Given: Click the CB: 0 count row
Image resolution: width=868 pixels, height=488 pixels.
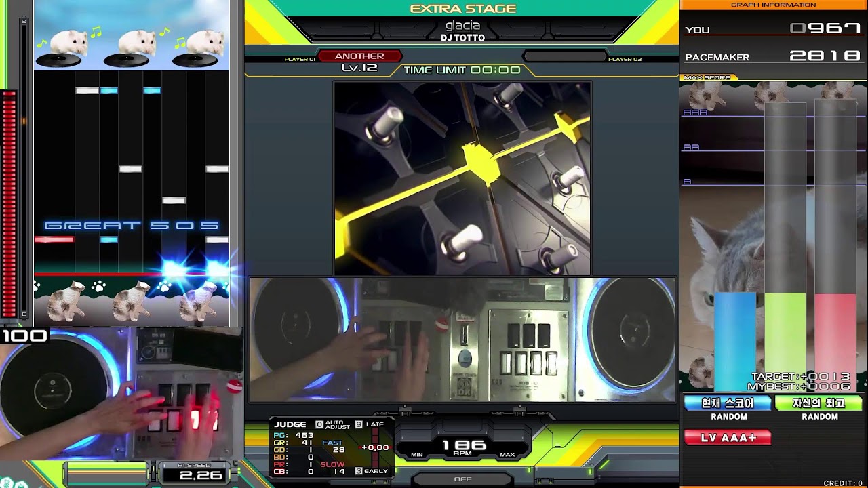Looking at the screenshot, I should [x=294, y=472].
